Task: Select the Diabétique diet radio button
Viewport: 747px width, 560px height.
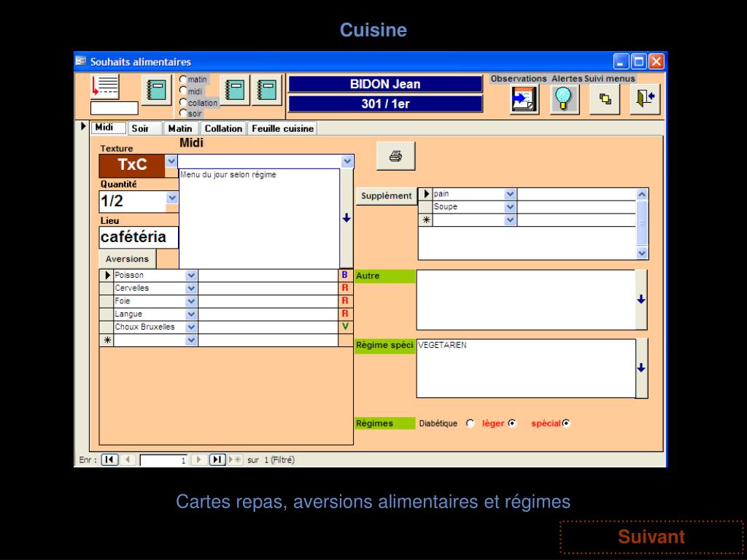Action: click(471, 424)
